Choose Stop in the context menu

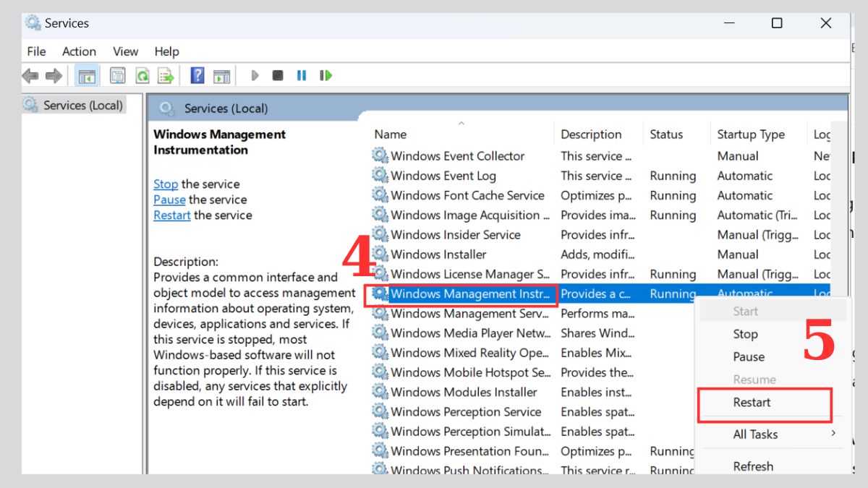click(x=745, y=334)
